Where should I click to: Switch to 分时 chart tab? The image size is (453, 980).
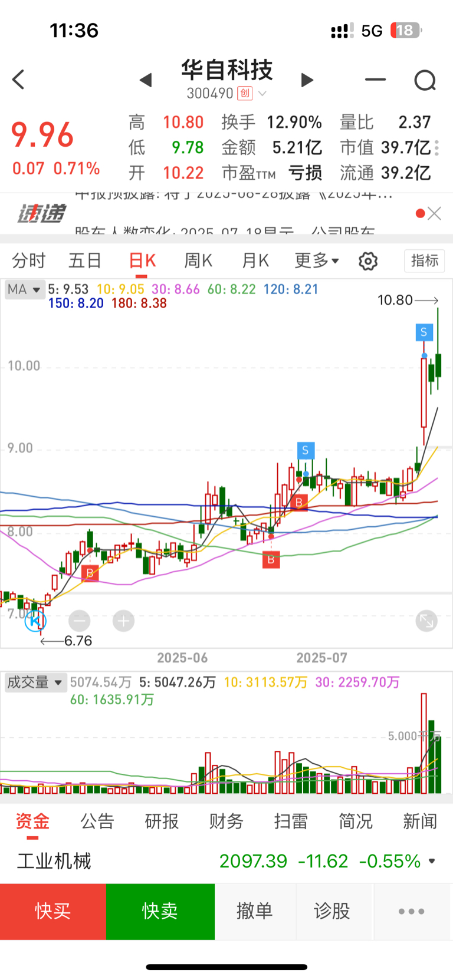coord(28,260)
